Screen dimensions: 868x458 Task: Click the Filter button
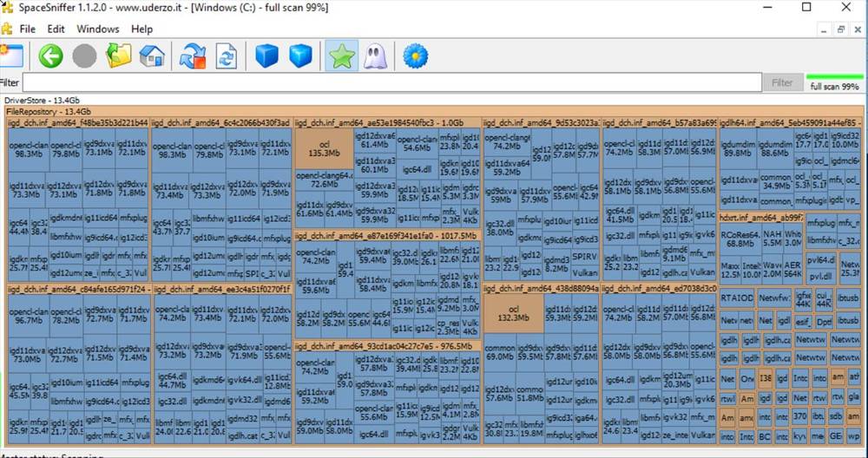pos(782,82)
